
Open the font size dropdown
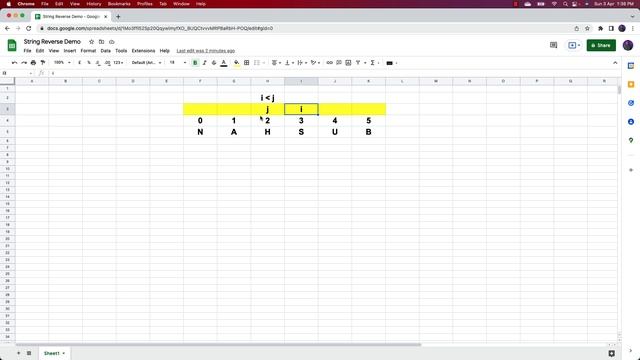[178, 63]
